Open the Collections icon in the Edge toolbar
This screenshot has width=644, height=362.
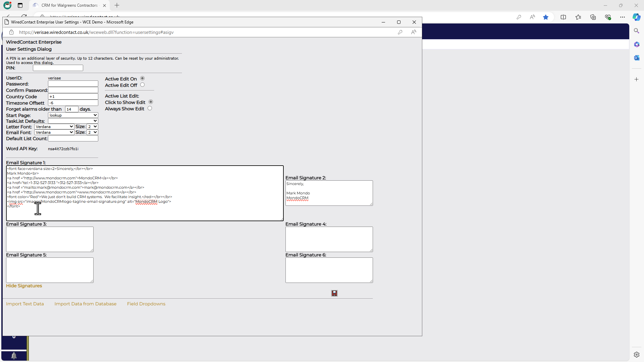[x=593, y=17]
